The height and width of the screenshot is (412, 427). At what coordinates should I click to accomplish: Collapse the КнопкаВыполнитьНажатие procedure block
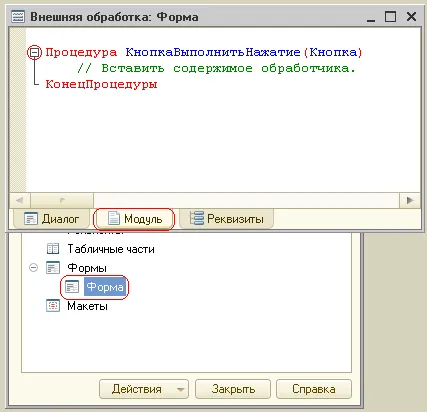34,52
